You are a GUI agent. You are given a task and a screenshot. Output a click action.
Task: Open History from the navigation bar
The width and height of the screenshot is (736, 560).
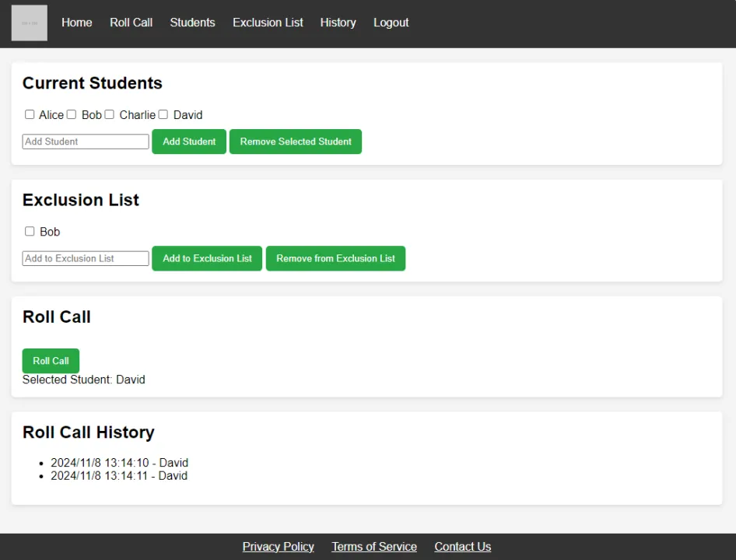coord(338,23)
